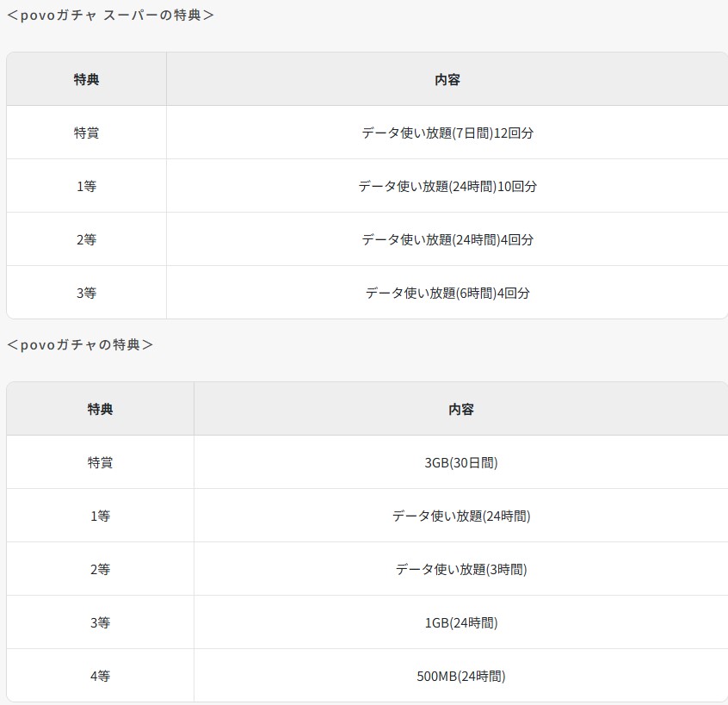
Task: Select the '500MB(24時間)' cell
Action: pyautogui.click(x=461, y=677)
